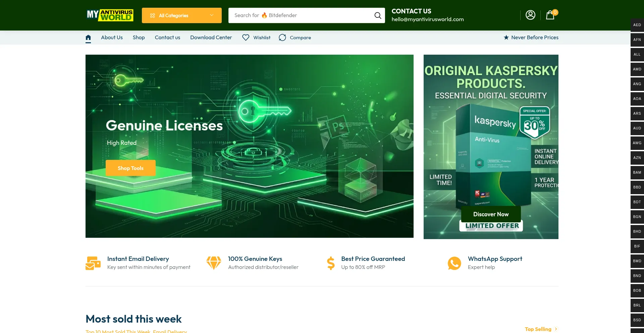Screen dimensions: 644x333
Task: Select BDT currency
Action: pos(637,202)
